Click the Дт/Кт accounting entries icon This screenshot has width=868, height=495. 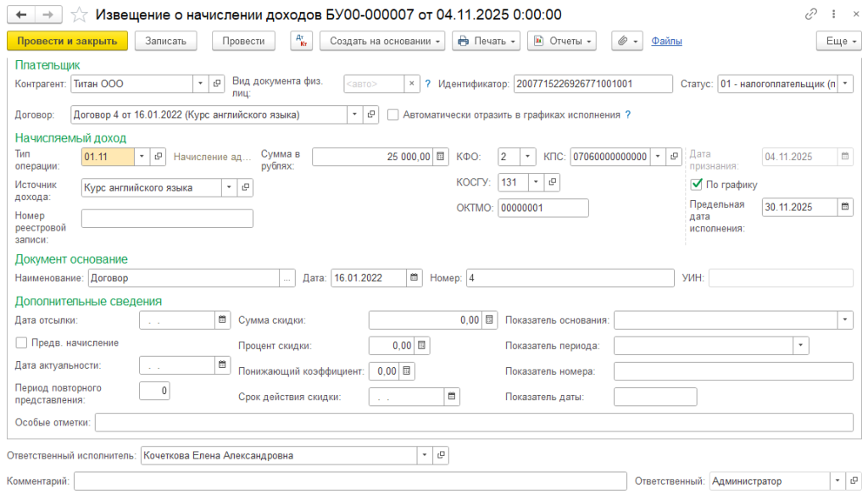point(302,41)
